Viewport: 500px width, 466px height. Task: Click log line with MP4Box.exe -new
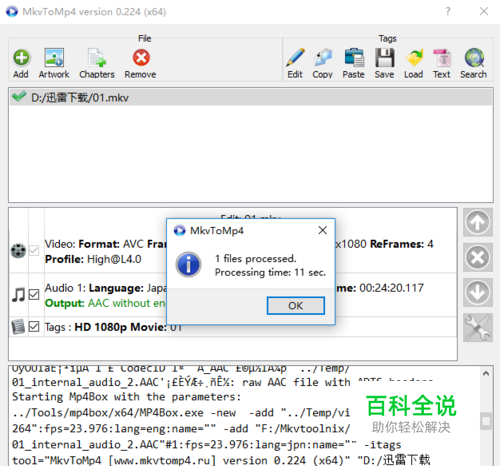point(181,413)
